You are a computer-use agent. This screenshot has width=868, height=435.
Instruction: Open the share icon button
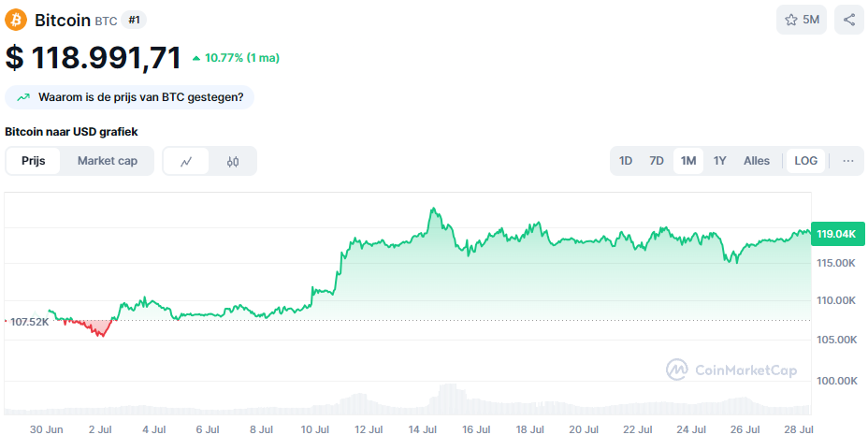pyautogui.click(x=848, y=20)
